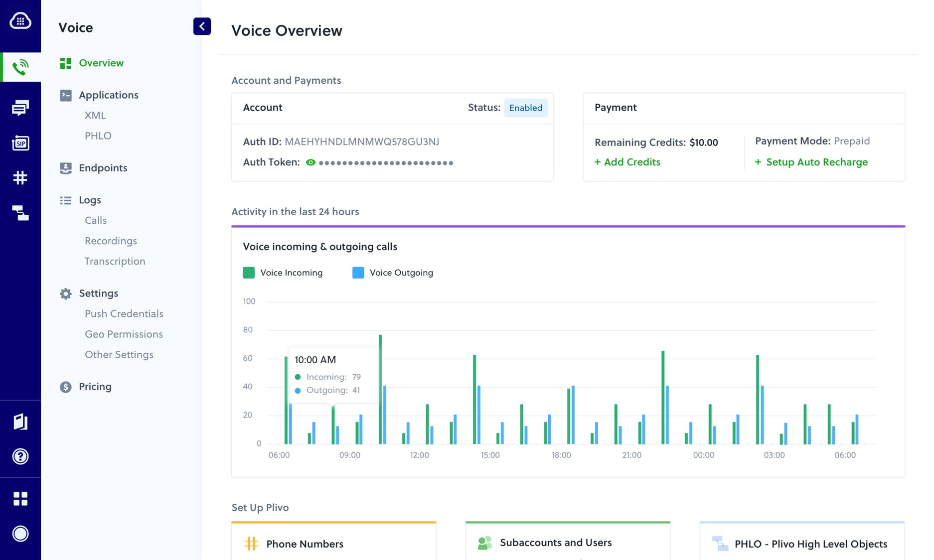Viewport: 934px width, 560px height.
Task: Select the Voice phone icon in the rail
Action: pos(20,65)
